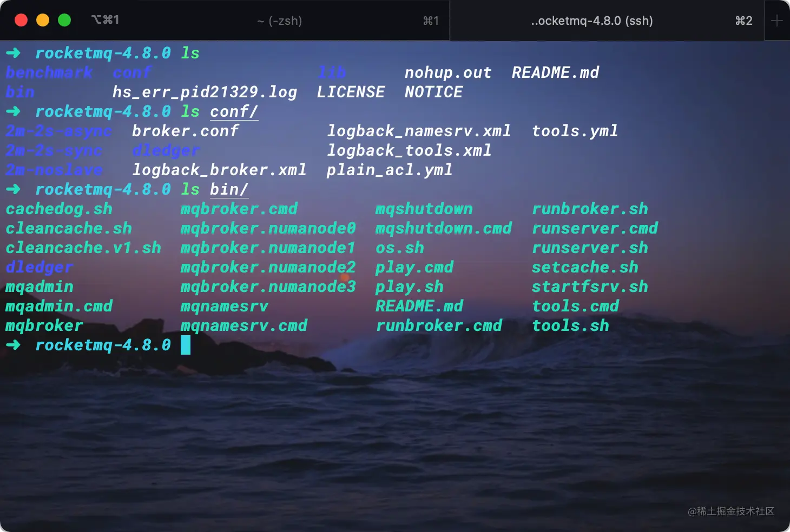
Task: Click the lib directory entry
Action: [x=332, y=72]
